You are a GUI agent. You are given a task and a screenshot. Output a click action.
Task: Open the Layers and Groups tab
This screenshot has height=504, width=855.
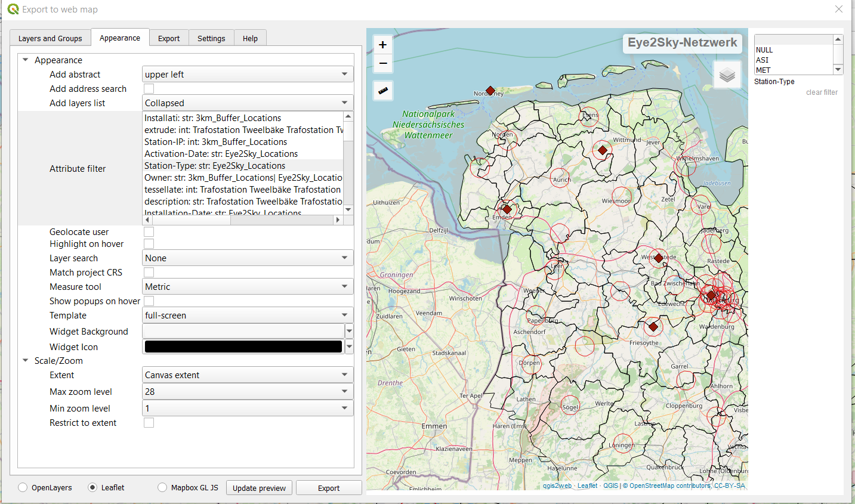click(50, 38)
